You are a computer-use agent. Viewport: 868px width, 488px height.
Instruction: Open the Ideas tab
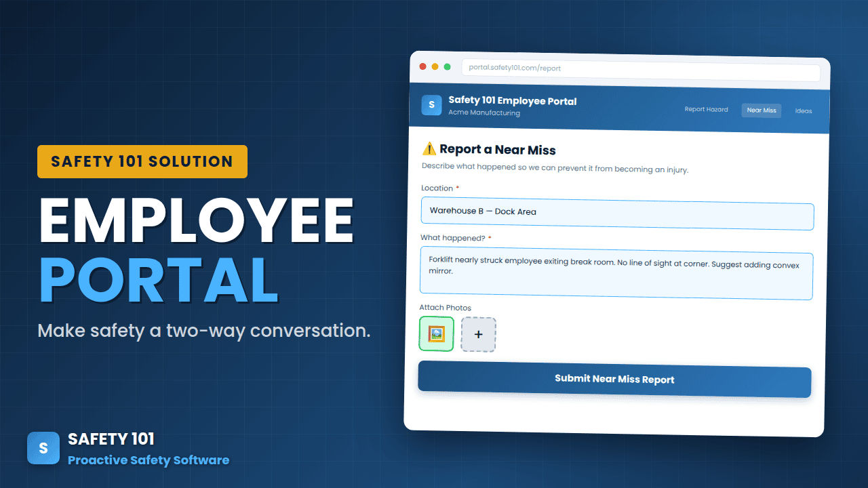[803, 111]
